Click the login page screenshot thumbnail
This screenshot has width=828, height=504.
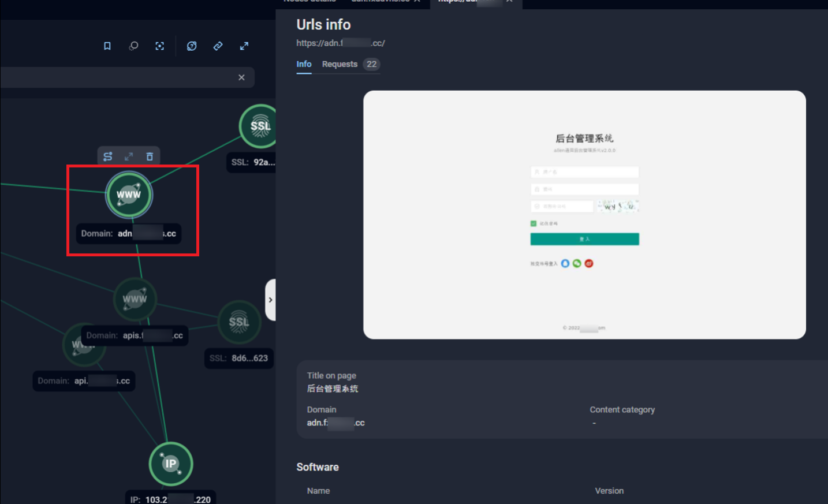[584, 214]
